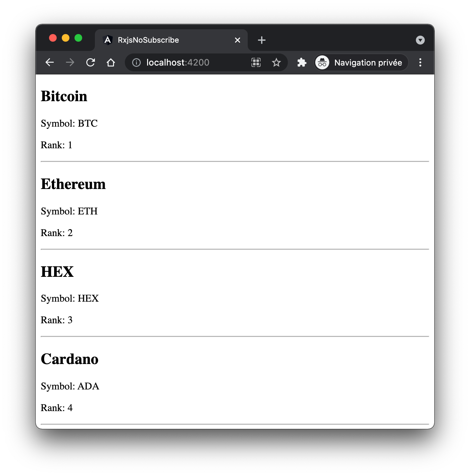Open the three-dot Chrome menu
The width and height of the screenshot is (470, 476).
420,62
